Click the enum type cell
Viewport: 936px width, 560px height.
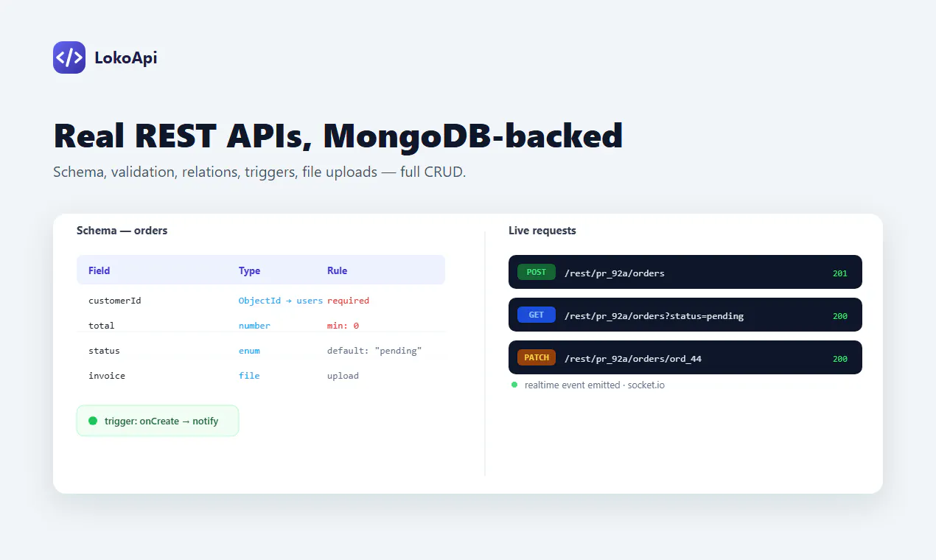coord(249,351)
